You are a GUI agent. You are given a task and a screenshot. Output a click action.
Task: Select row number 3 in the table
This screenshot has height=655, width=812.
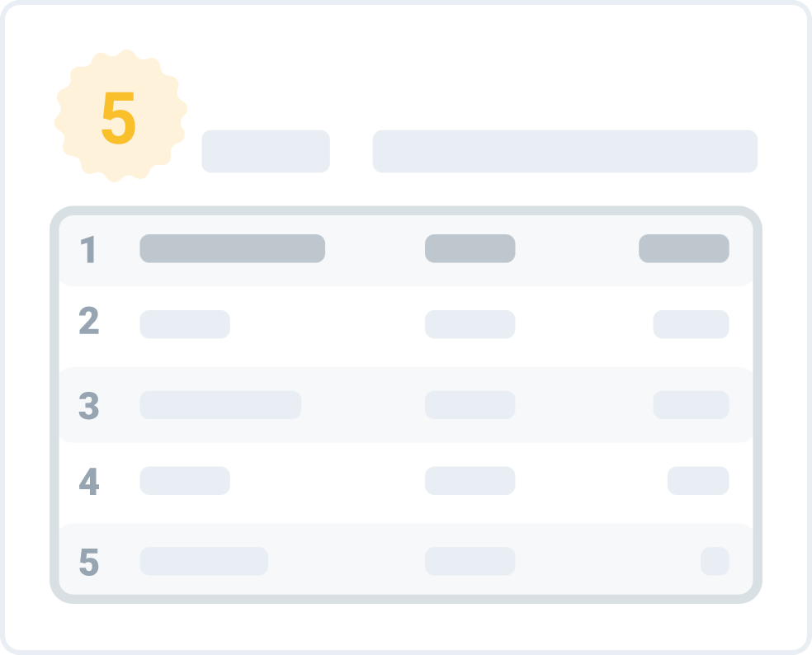88,406
